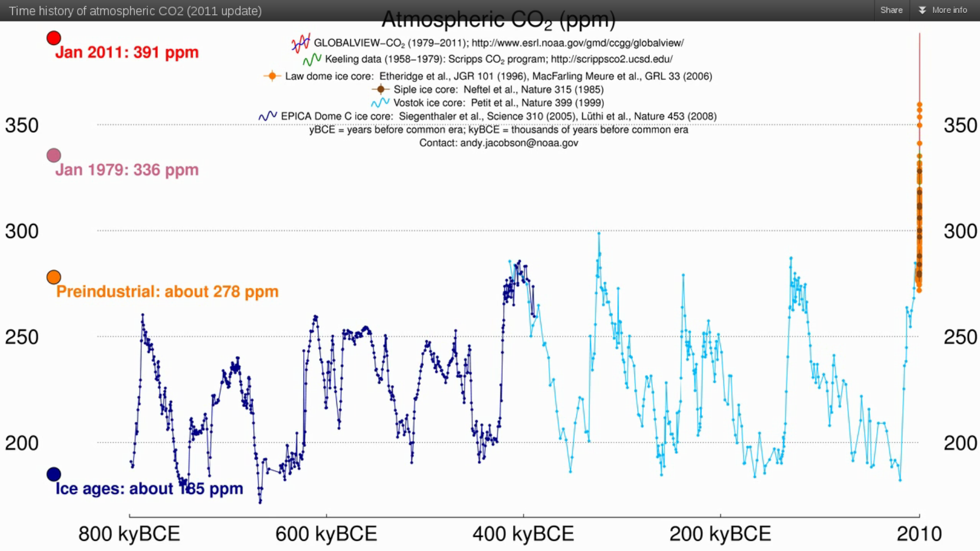The image size is (980, 551).
Task: Click the GLOBALVIEW-CO2 legend line icon
Action: 301,43
